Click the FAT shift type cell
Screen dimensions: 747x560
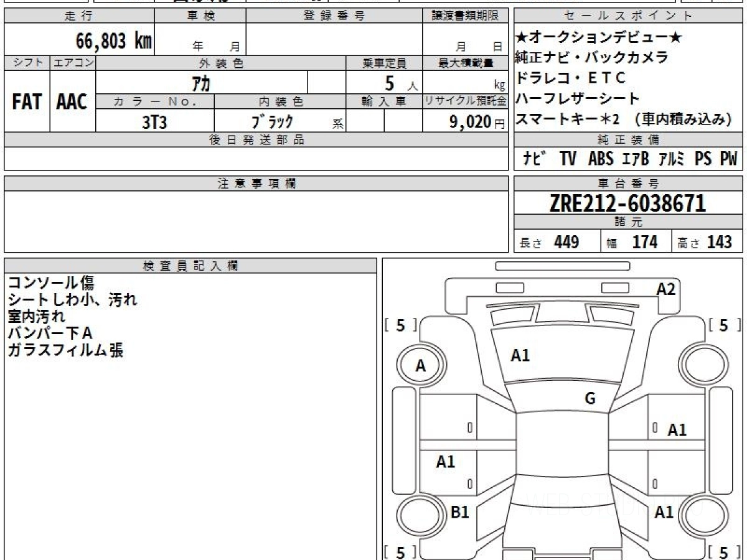(x=27, y=101)
